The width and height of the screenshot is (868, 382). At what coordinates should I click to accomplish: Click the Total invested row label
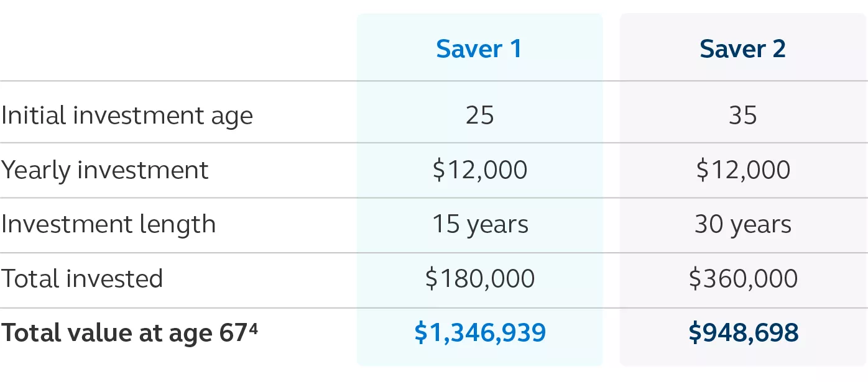click(x=81, y=279)
